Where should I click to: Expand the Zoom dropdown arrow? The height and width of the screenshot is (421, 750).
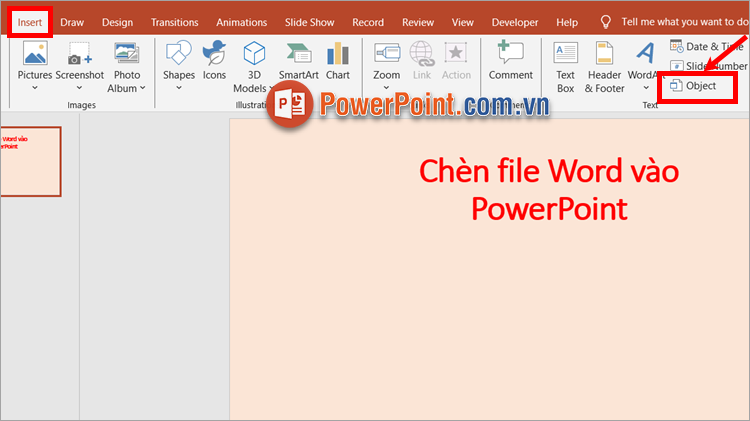386,88
